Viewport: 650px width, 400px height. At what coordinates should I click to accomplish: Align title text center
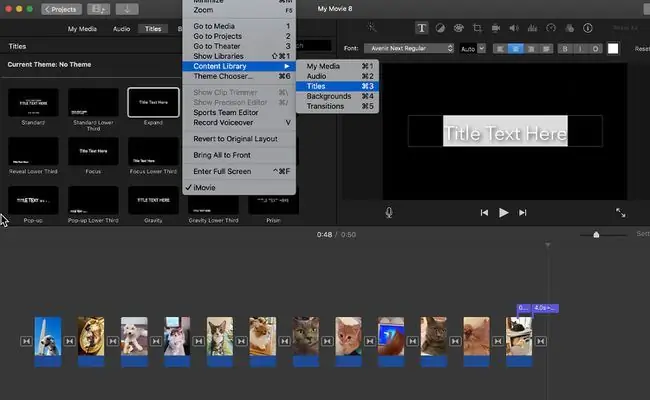click(516, 49)
